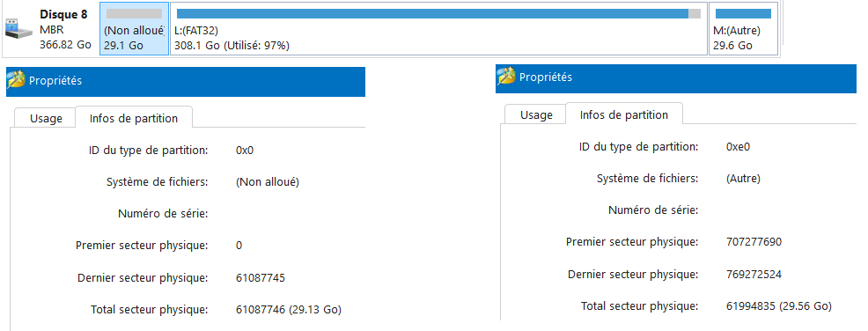The height and width of the screenshot is (331, 868).
Task: Click the (Autre) file system value in properties
Action: (x=744, y=179)
